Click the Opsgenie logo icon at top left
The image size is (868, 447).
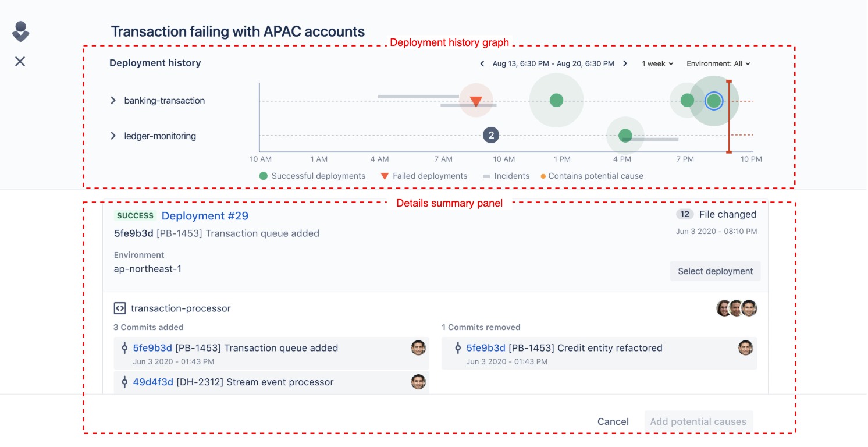coord(20,31)
